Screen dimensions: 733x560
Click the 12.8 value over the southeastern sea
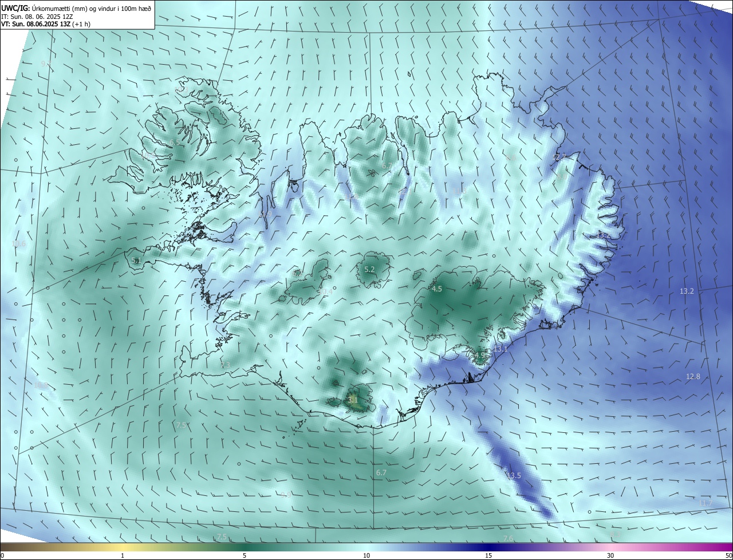693,377
